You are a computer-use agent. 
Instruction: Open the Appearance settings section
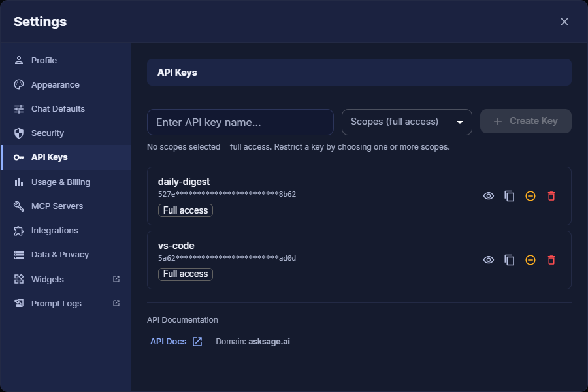coord(65,85)
